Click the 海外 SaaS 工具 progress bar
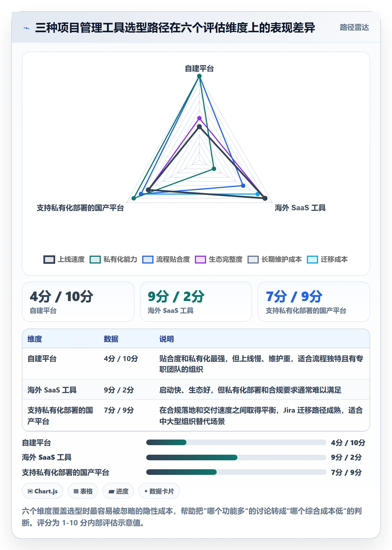Screen dimensions: 392x550 [236, 457]
